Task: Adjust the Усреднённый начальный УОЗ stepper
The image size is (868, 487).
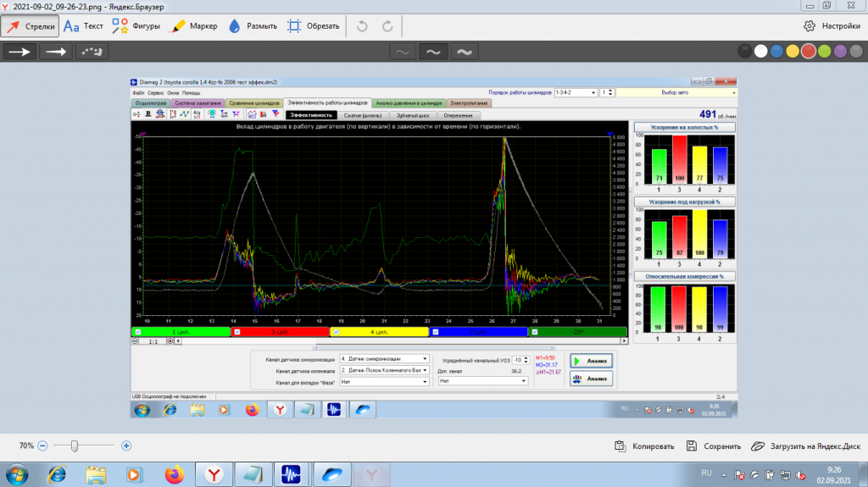Action: pos(526,360)
